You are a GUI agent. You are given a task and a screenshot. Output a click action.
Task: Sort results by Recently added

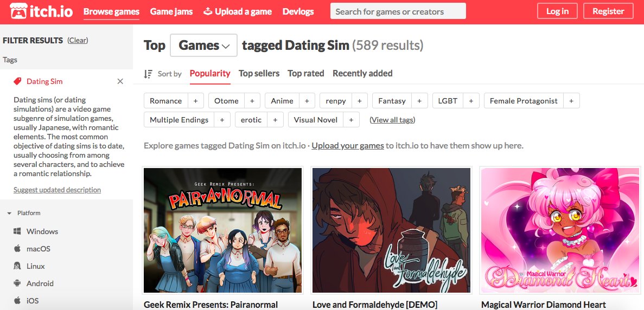tap(362, 73)
